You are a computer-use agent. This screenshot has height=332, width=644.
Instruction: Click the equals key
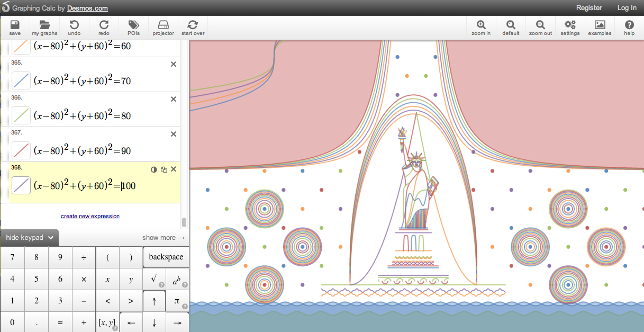60,322
